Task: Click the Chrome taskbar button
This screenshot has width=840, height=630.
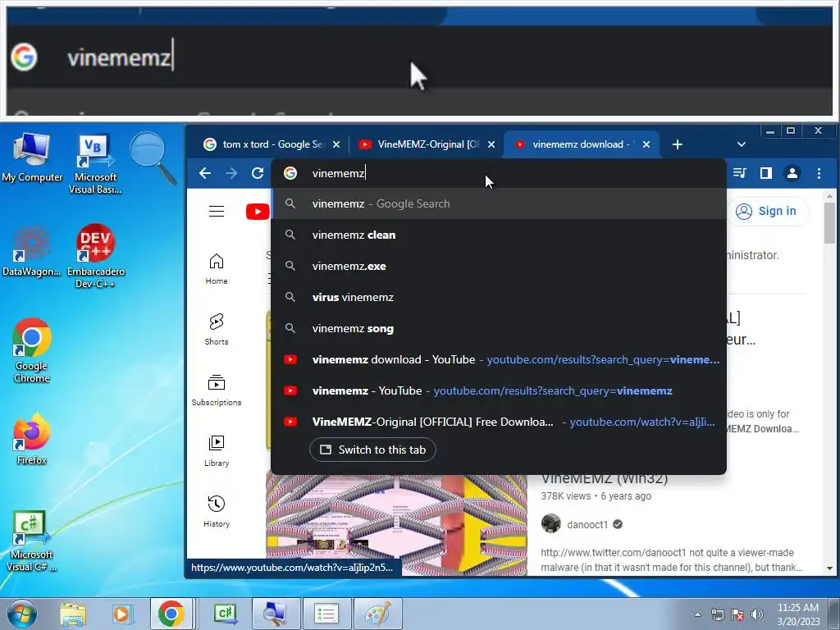Action: pyautogui.click(x=171, y=614)
